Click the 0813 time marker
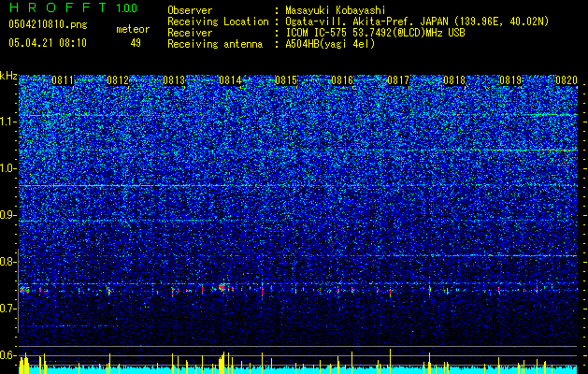 [x=174, y=80]
